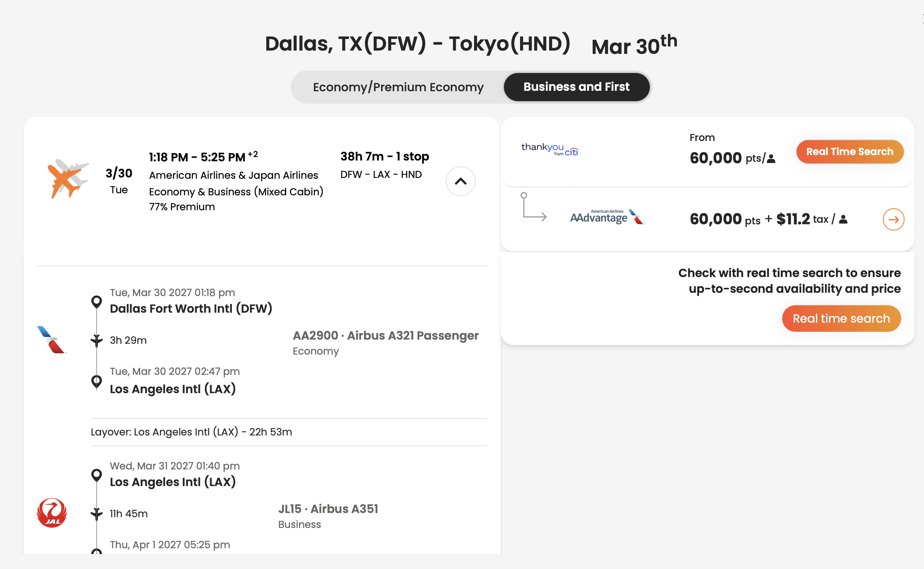
Task: Click the LAX arrival location pin
Action: click(97, 382)
